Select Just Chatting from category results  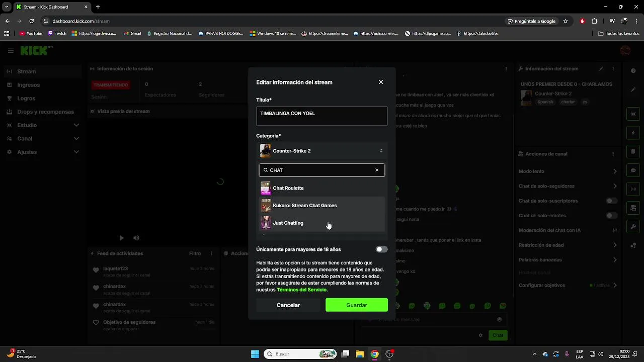322,223
